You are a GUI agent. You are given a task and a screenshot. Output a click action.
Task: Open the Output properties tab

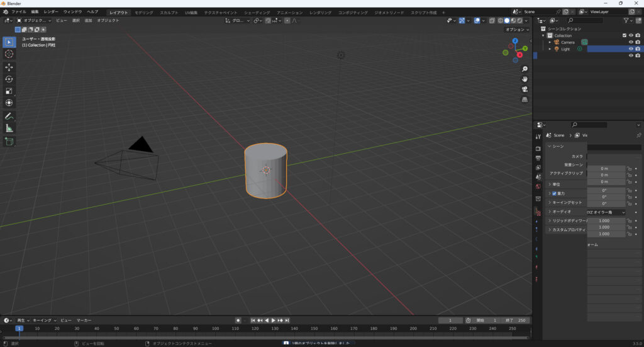pyautogui.click(x=538, y=158)
